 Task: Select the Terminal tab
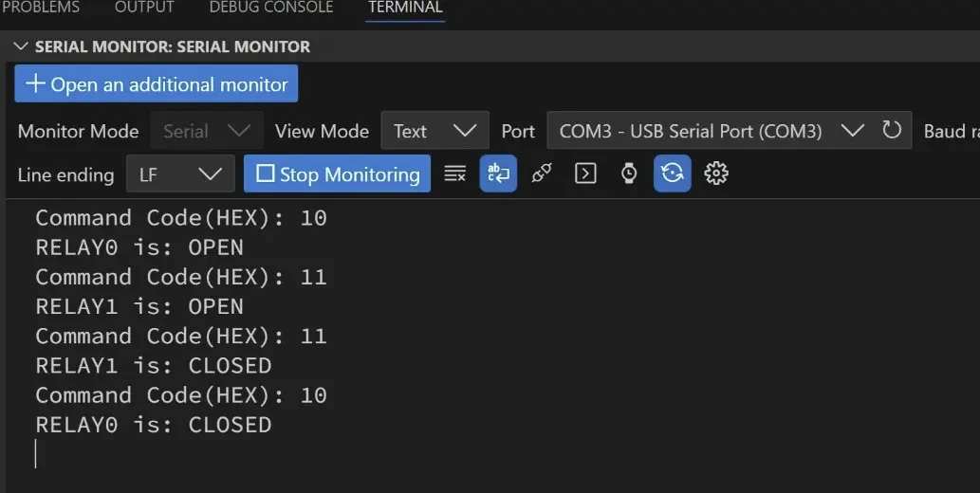coord(405,8)
